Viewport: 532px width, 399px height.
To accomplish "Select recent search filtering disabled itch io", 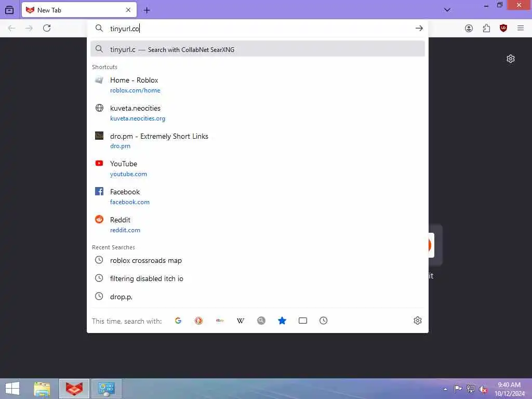I will point(258,278).
